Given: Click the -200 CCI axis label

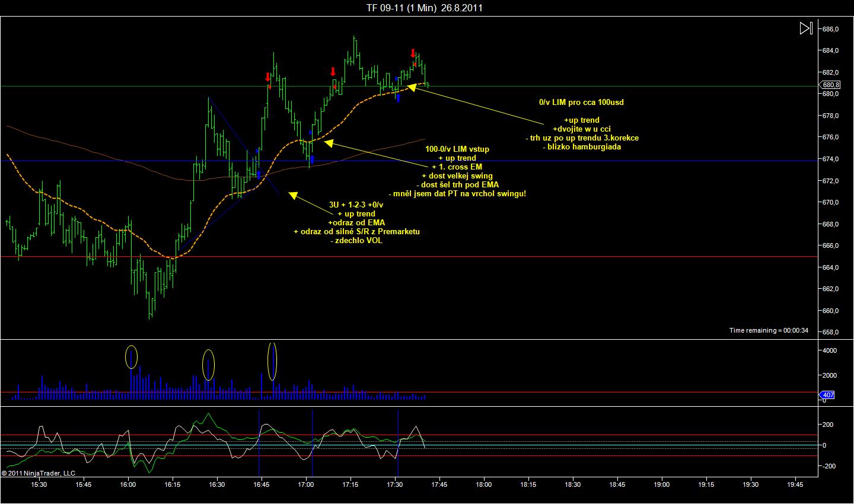Looking at the screenshot, I should coord(828,466).
